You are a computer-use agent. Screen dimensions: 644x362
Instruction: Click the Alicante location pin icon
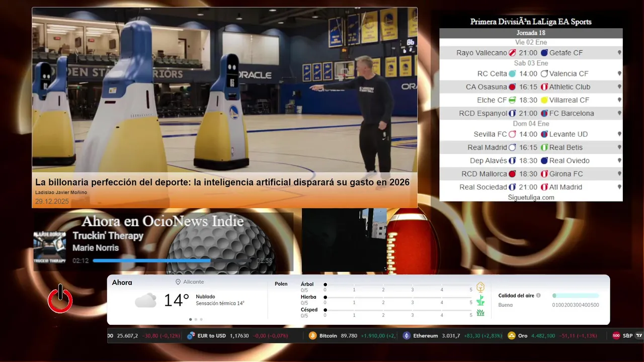(178, 282)
